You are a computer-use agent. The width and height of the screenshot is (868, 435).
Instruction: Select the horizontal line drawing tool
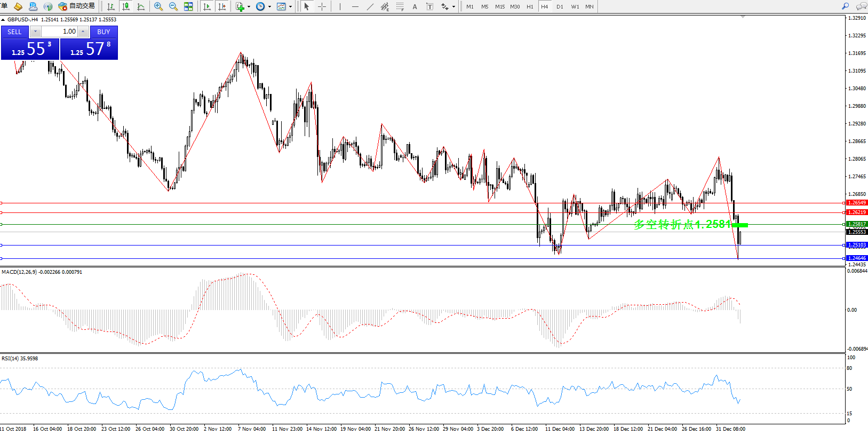tap(355, 6)
